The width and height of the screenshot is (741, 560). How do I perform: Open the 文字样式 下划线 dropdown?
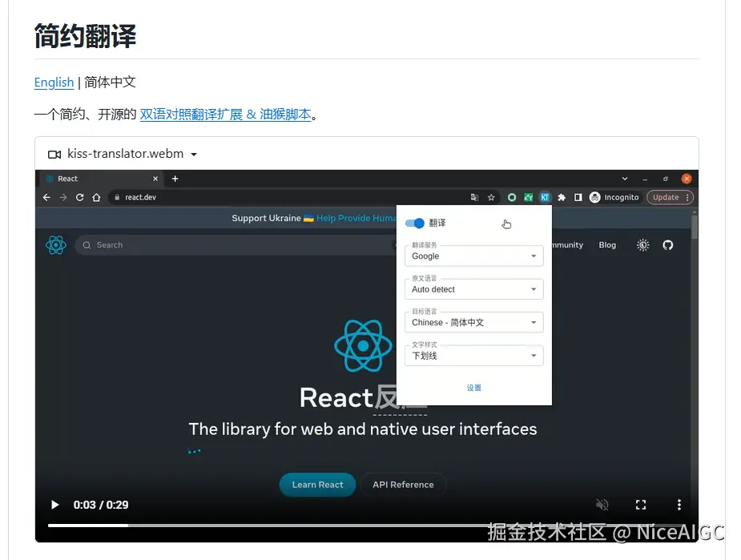pos(474,356)
